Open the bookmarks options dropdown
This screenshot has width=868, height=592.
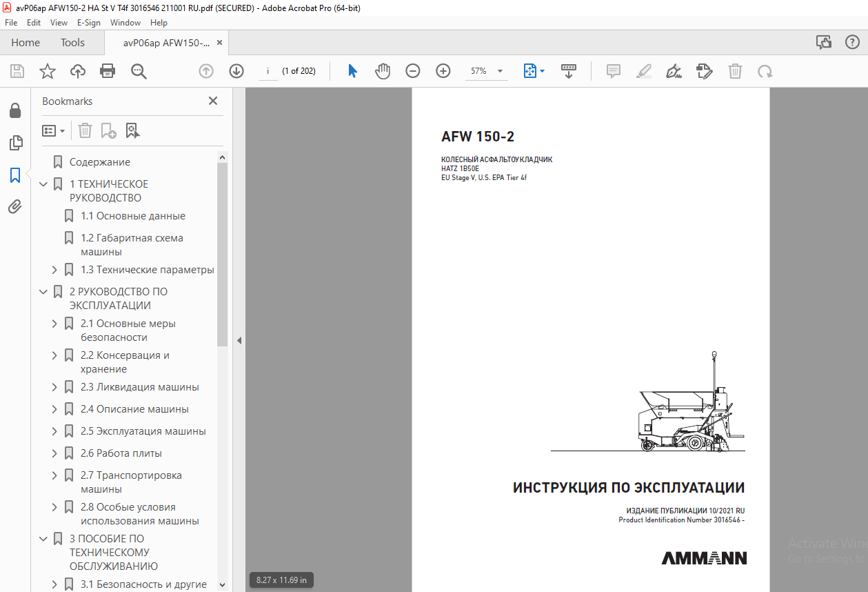[x=54, y=130]
